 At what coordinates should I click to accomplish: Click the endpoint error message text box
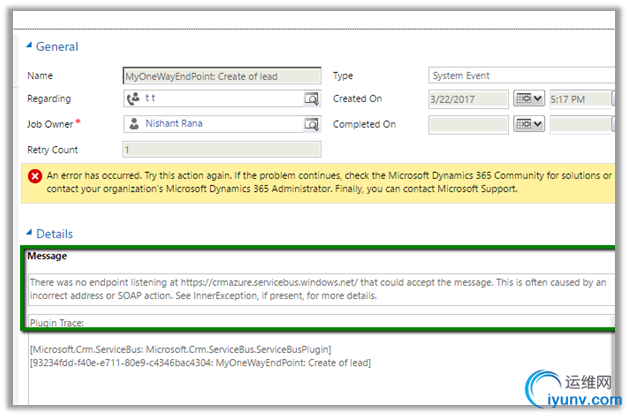point(321,289)
